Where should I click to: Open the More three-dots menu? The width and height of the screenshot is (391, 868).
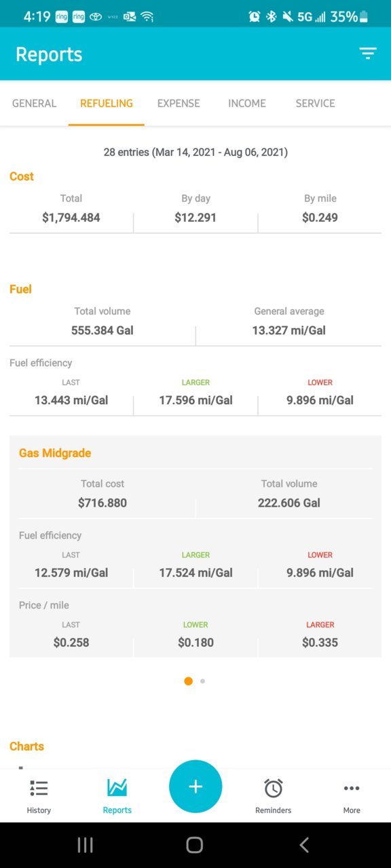click(x=352, y=788)
